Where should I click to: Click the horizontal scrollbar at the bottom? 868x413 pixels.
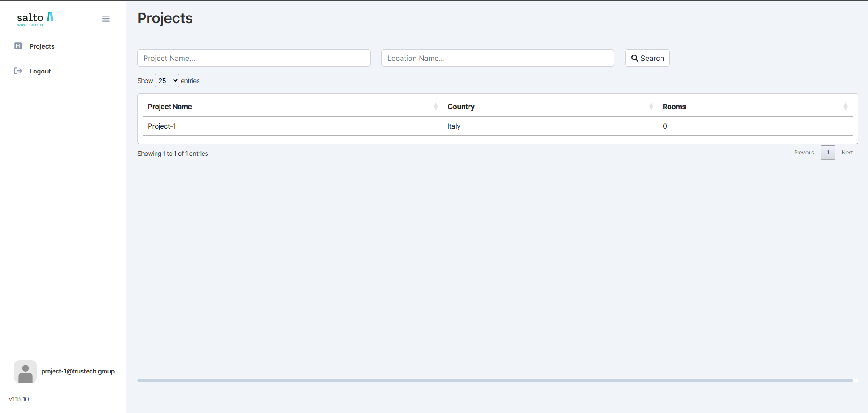495,381
